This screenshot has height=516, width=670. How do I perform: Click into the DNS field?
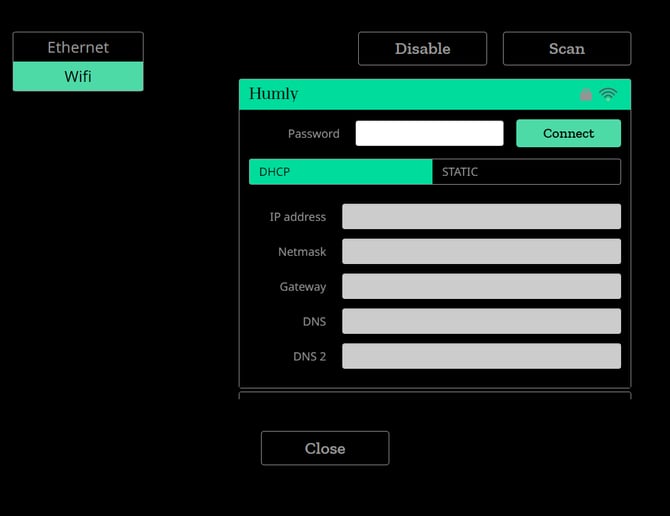(x=481, y=321)
